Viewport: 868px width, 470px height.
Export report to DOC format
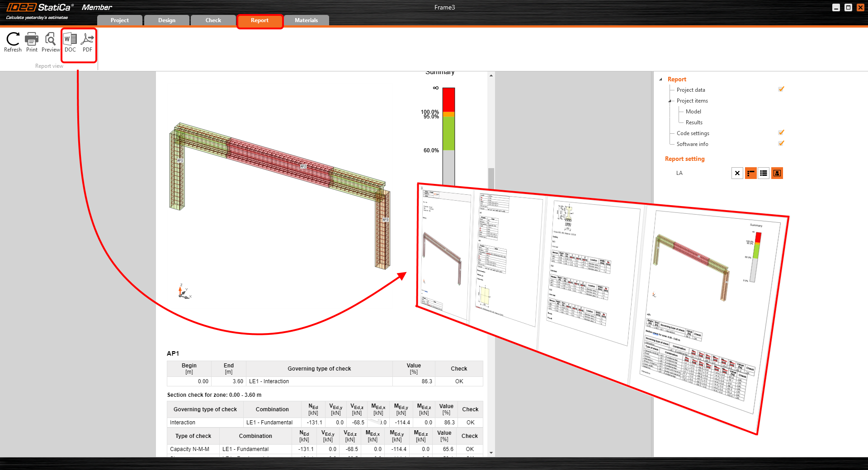tap(70, 42)
